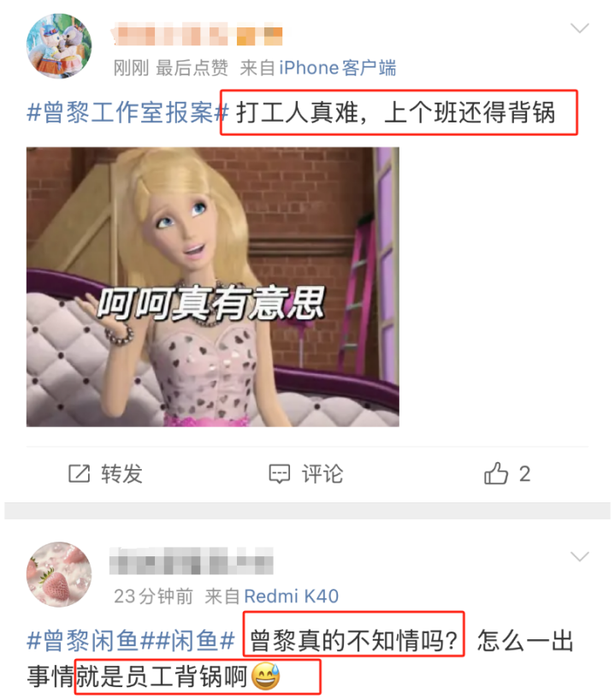Click the iPhone客户端 source link
This screenshot has width=615, height=700.
337,68
